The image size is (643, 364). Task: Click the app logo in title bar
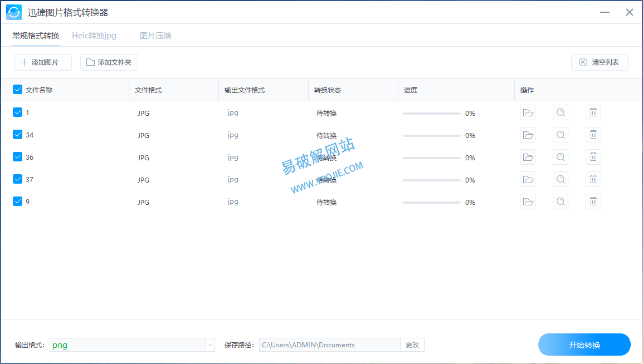14,12
